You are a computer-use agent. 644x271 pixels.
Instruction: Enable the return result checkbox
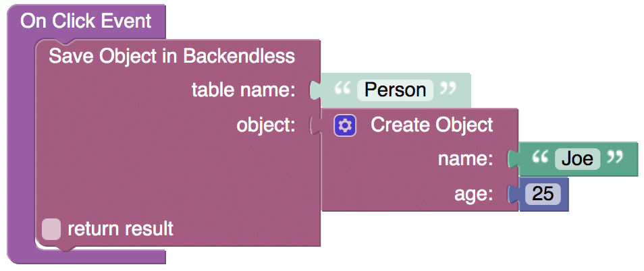pyautogui.click(x=51, y=229)
